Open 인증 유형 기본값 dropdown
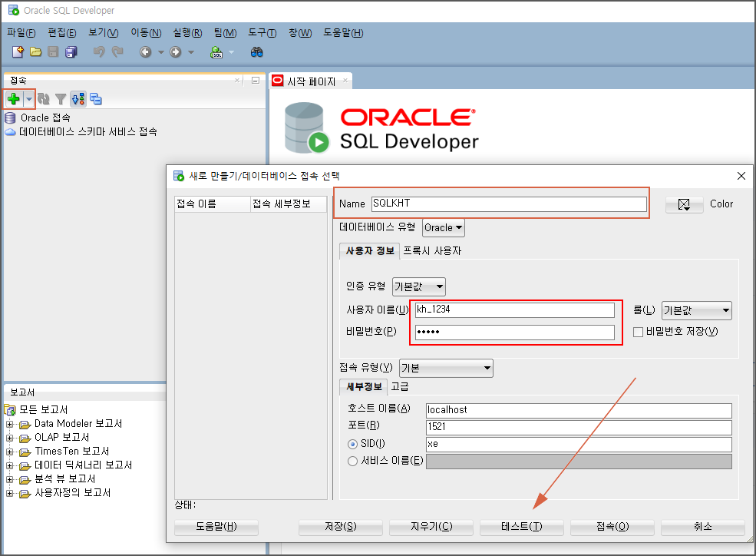Screen dimensions: 756x556 tap(419, 286)
